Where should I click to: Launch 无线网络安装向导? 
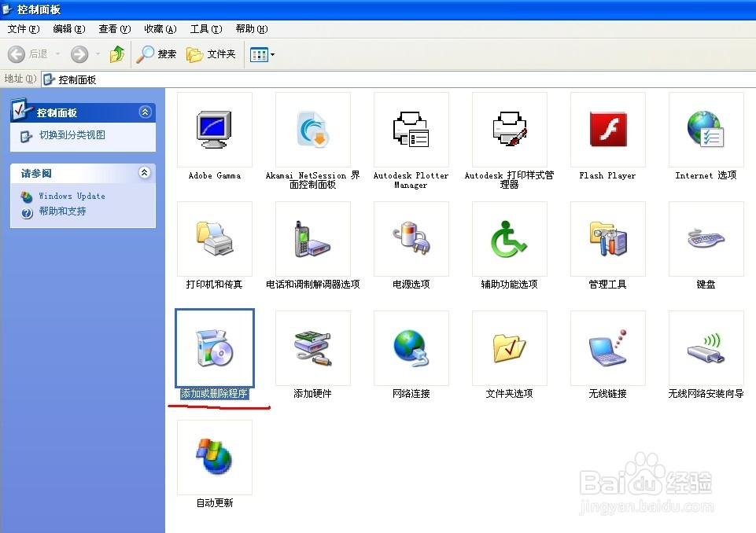704,348
